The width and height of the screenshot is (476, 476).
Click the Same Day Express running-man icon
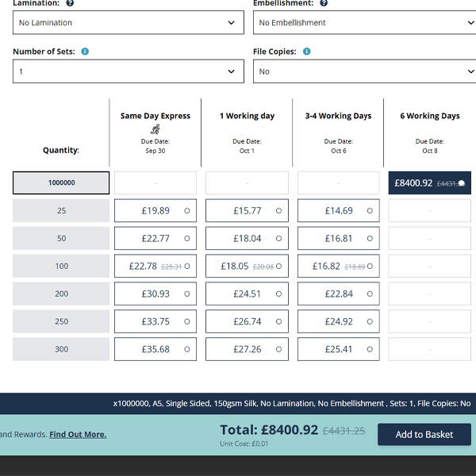pyautogui.click(x=155, y=129)
